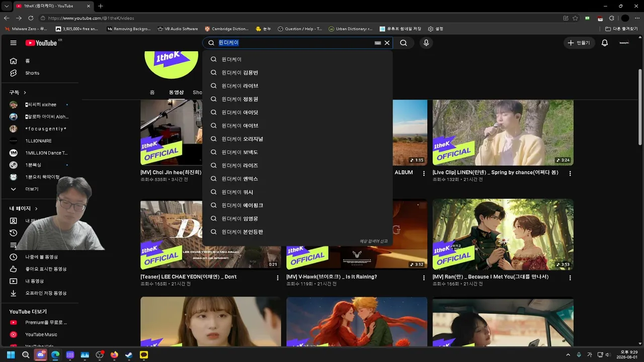
Task: Open the browser extensions puzzle icon
Action: (611, 18)
